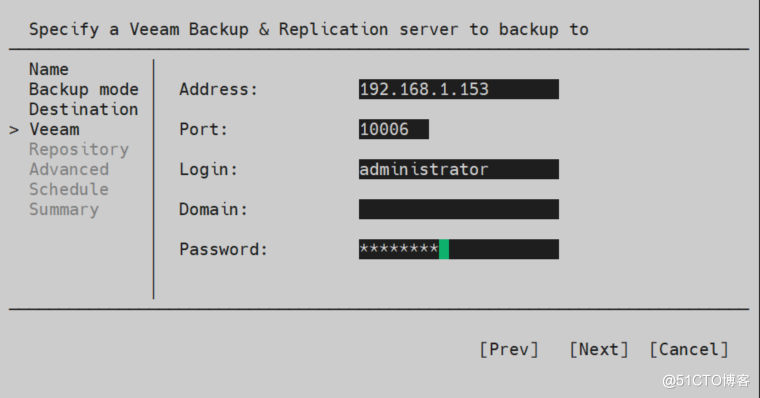The height and width of the screenshot is (398, 760).
Task: Click the [Prev] button
Action: [509, 349]
